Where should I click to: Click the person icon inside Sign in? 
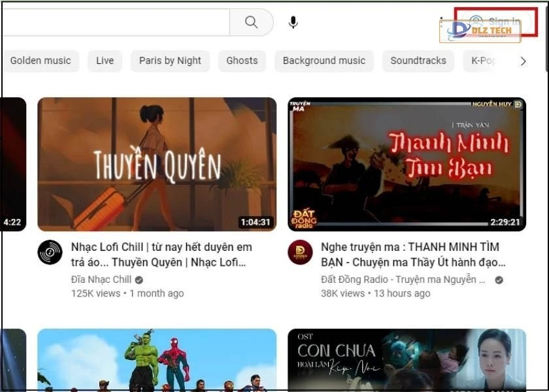(x=476, y=22)
